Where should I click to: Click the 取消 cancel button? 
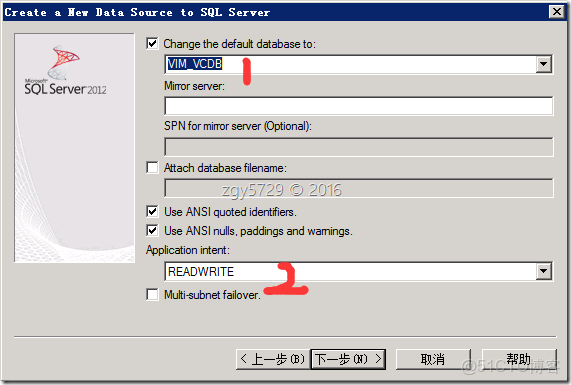pos(433,360)
